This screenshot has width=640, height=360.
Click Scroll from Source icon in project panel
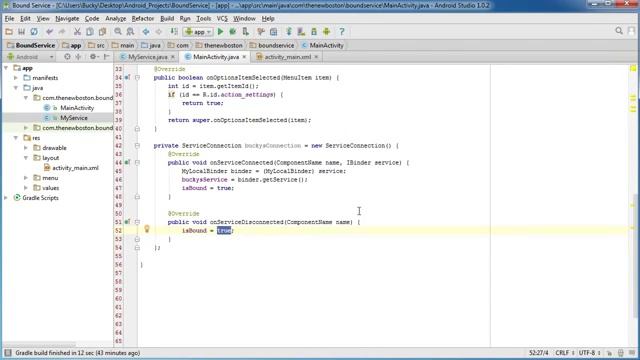click(67, 57)
